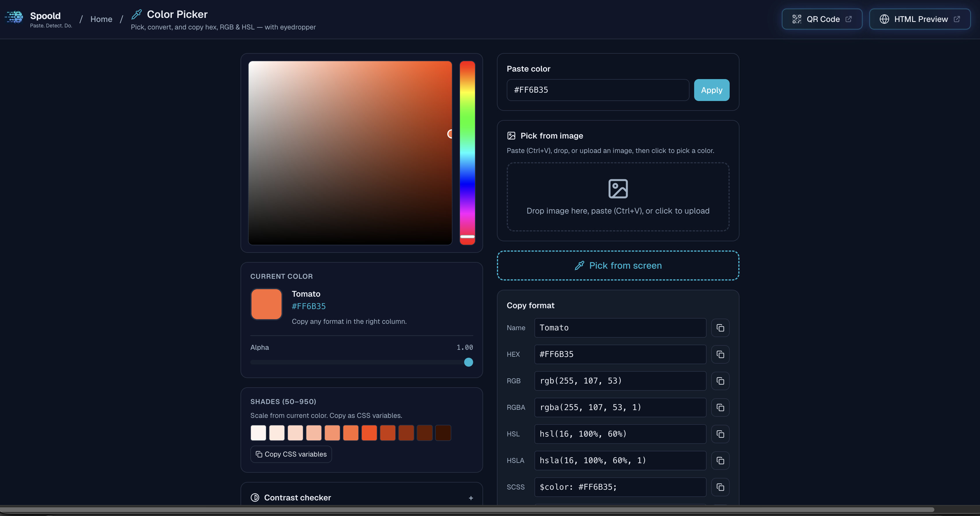Go to Home breadcrumb
The height and width of the screenshot is (516, 980).
(101, 19)
